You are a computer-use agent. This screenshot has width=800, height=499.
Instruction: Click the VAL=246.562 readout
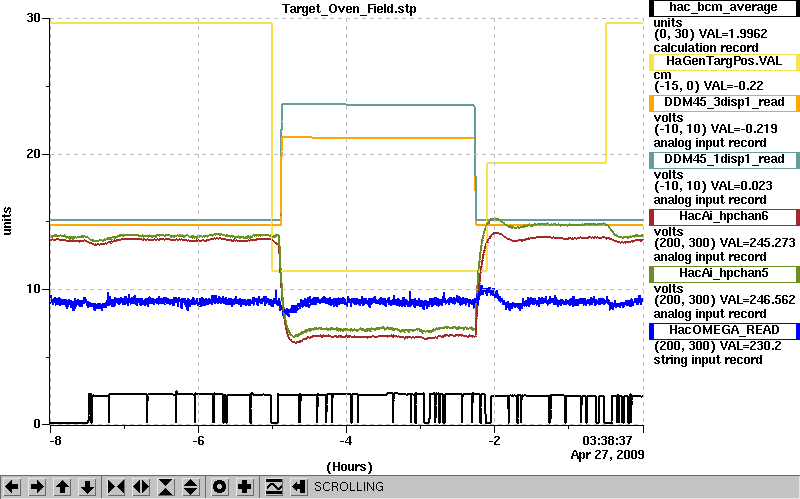758,300
